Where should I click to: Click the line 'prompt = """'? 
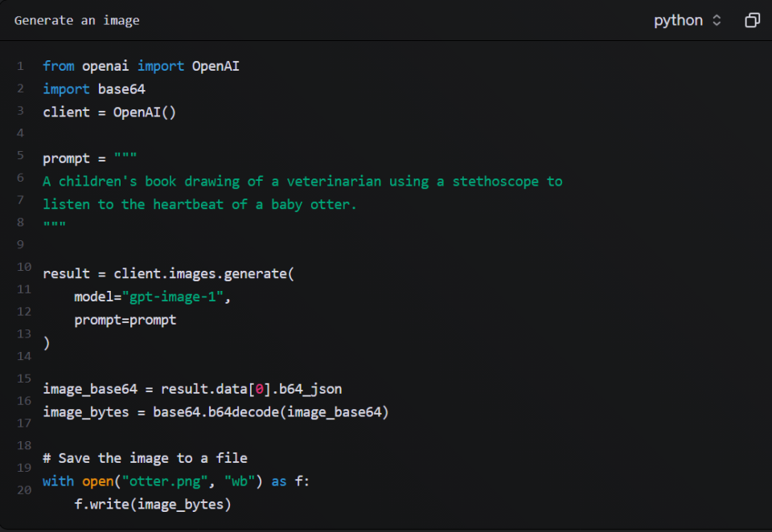(x=89, y=158)
